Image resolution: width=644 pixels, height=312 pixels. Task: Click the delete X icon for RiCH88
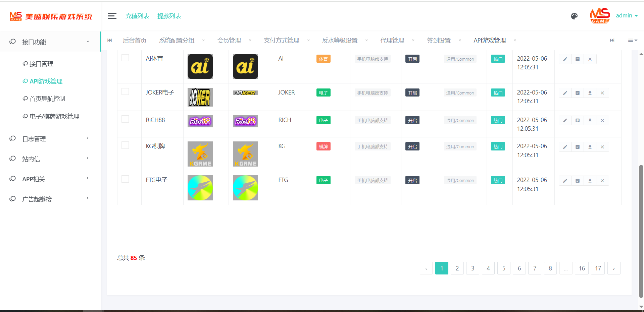coord(602,121)
